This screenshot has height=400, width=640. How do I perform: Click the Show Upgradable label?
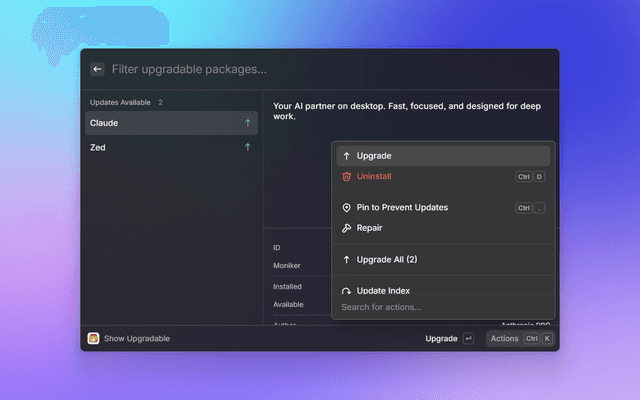[x=137, y=338]
